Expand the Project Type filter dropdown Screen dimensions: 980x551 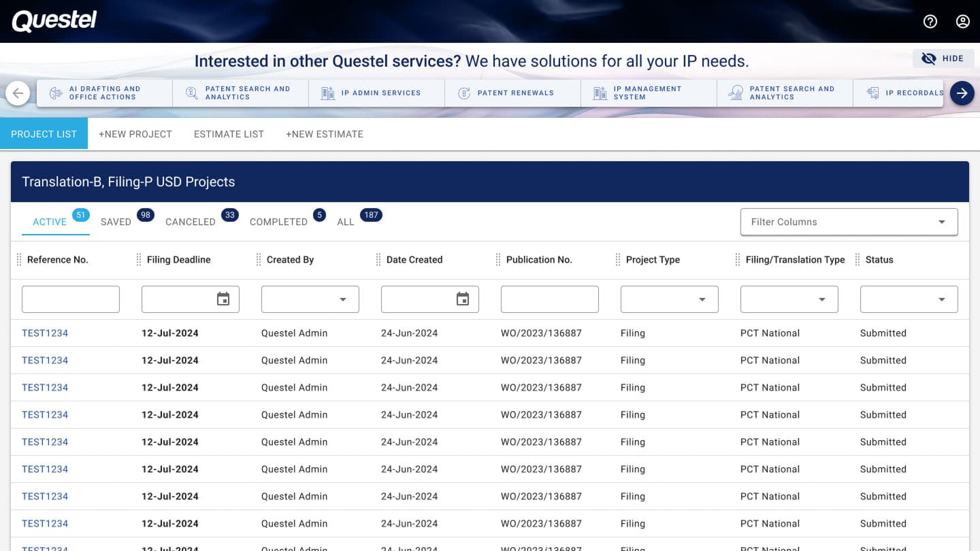pos(670,299)
